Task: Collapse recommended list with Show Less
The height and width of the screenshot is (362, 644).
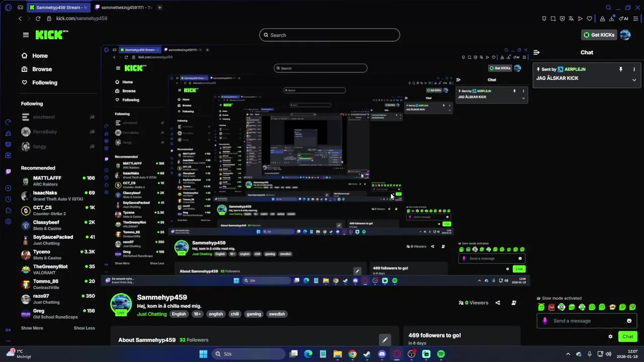Action: [84, 328]
